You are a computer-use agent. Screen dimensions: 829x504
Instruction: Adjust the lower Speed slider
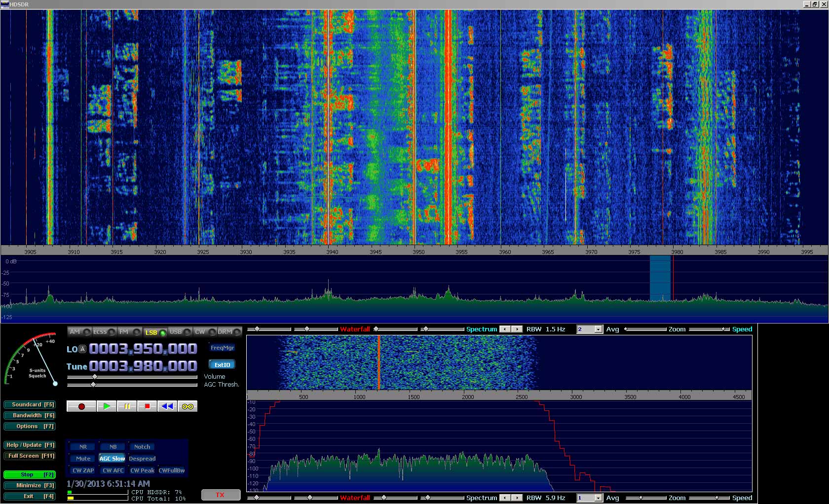709,498
